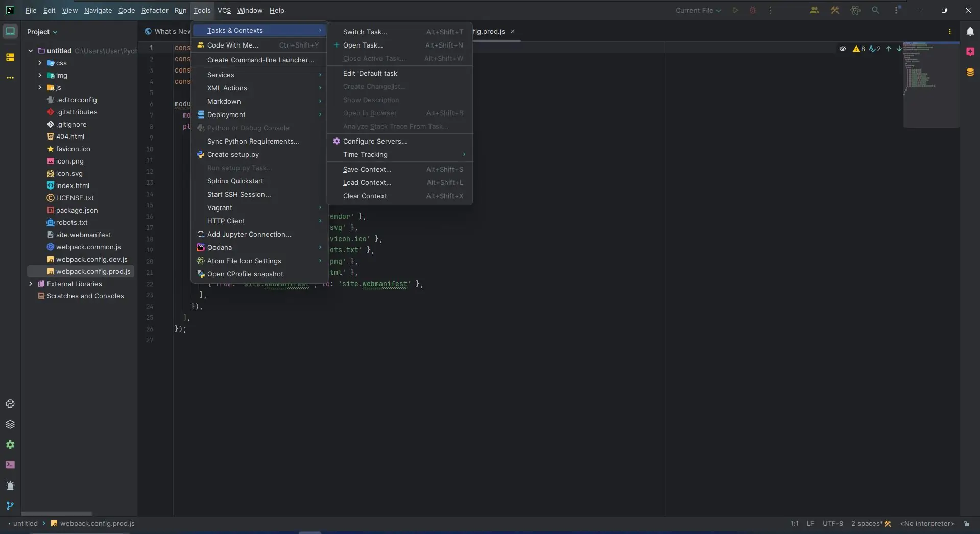Expand External Libraries node
The width and height of the screenshot is (980, 534).
pyautogui.click(x=31, y=284)
